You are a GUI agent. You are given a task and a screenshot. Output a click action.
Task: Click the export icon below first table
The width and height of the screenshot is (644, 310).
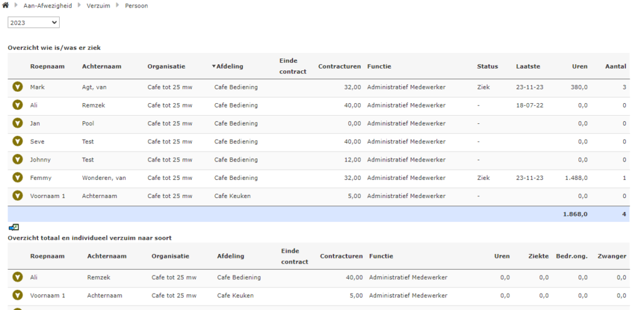point(14,228)
